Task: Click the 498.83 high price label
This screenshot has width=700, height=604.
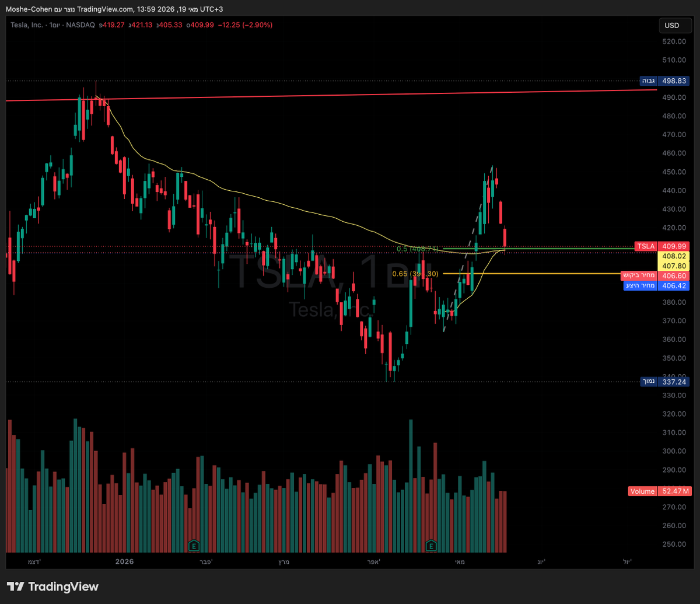Action: 674,81
